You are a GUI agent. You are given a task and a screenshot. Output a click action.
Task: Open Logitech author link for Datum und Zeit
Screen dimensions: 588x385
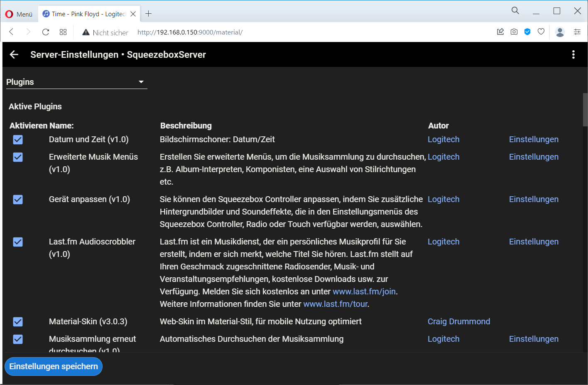pos(443,139)
